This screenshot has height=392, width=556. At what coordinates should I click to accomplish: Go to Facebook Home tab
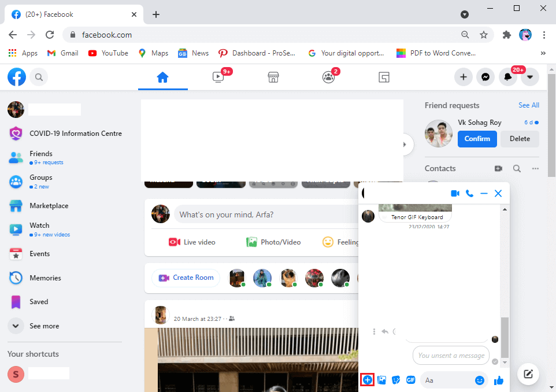point(163,77)
